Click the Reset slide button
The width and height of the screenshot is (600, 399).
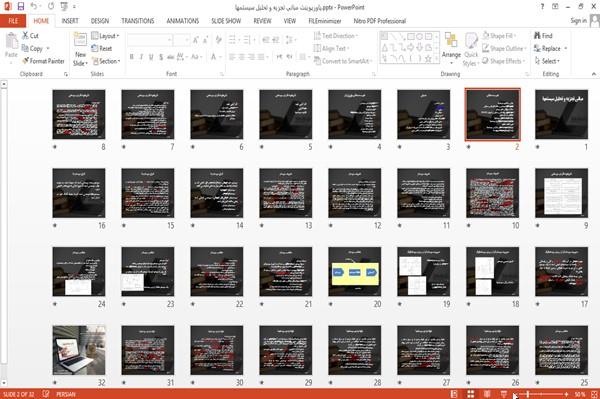coord(102,48)
